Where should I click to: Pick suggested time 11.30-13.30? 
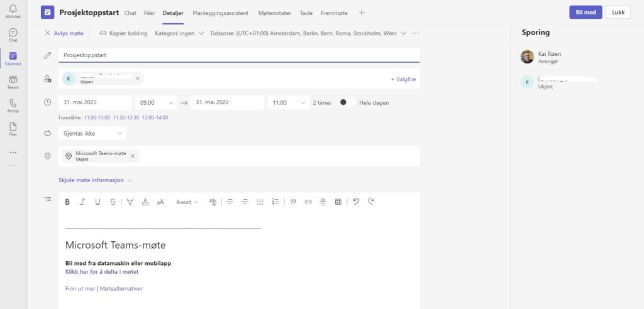click(126, 118)
